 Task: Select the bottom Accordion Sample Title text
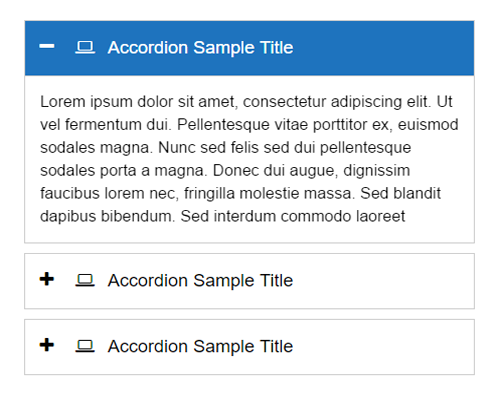coord(200,346)
